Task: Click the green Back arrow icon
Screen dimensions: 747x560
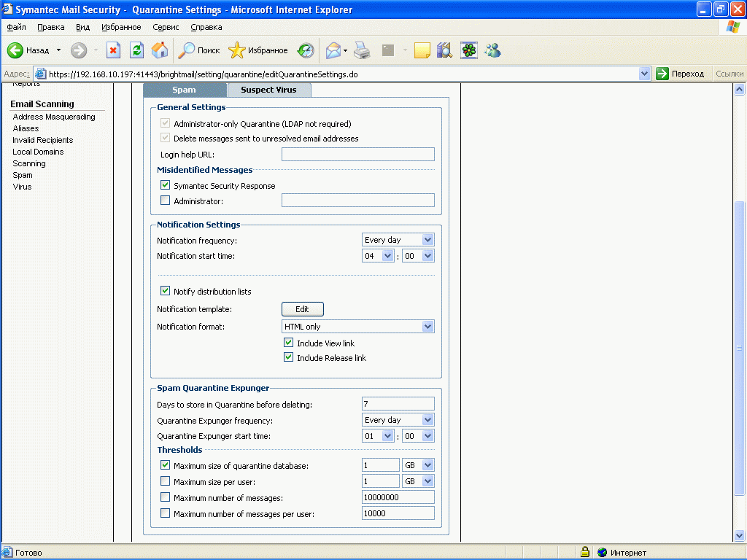Action: coord(15,50)
